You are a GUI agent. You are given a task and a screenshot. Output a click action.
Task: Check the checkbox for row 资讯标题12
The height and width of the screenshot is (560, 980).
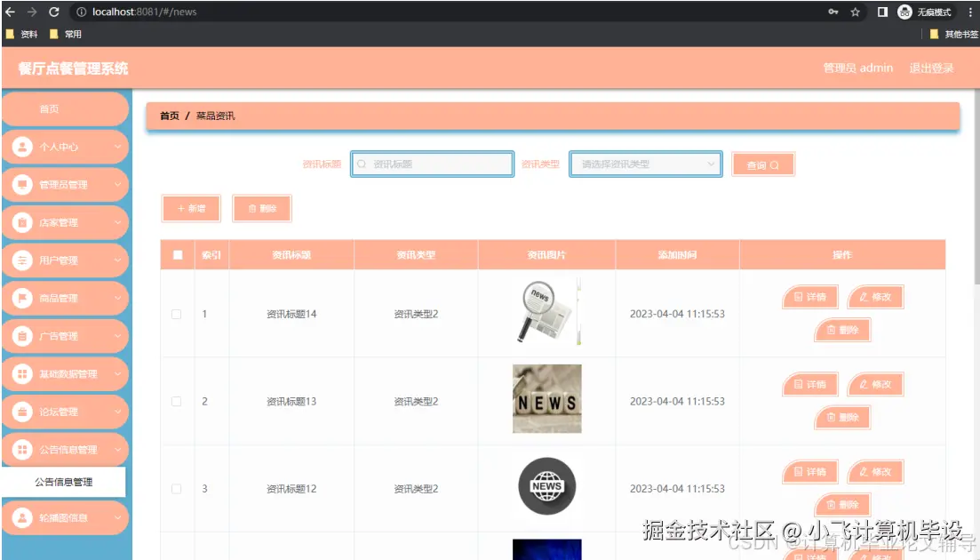tap(176, 489)
